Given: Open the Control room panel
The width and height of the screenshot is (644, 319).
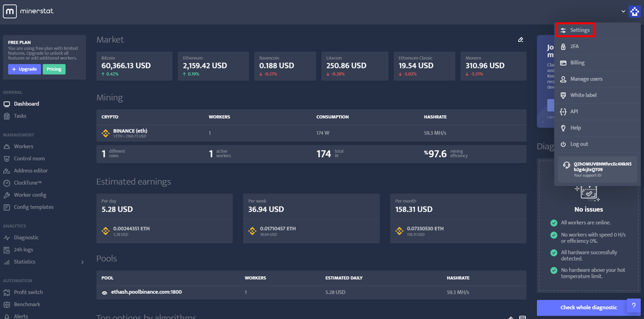Looking at the screenshot, I should [31, 158].
